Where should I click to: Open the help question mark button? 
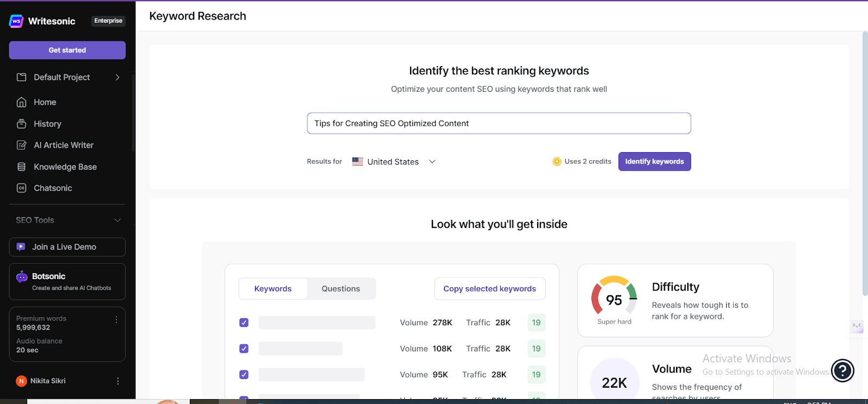(x=843, y=370)
